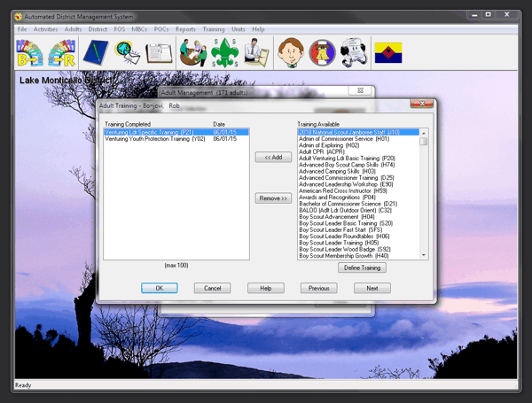532x403 pixels.
Task: Click scroll down arrow in Training Available list
Action: click(x=424, y=255)
